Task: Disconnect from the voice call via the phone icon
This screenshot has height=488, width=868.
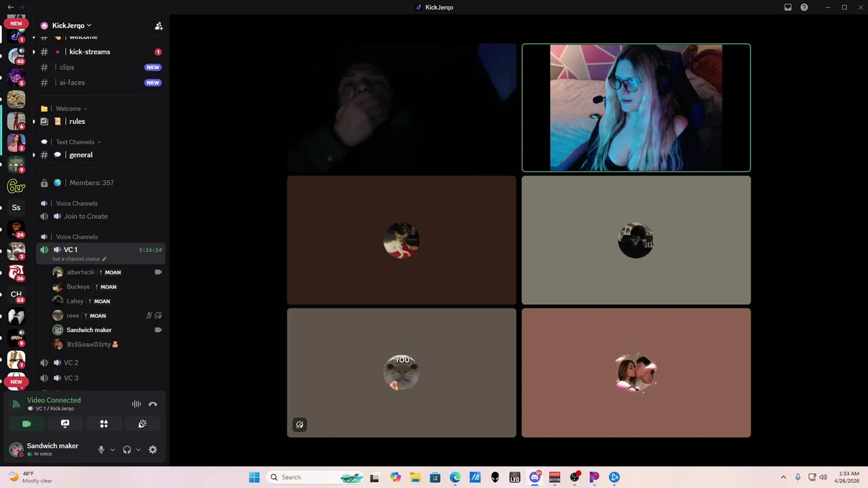Action: (x=153, y=404)
